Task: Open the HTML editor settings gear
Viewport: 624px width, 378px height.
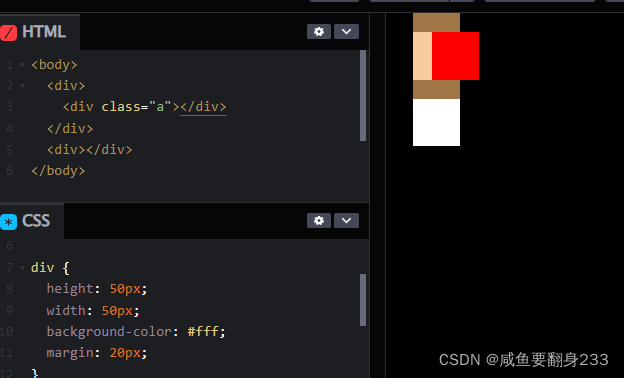Action: tap(319, 31)
